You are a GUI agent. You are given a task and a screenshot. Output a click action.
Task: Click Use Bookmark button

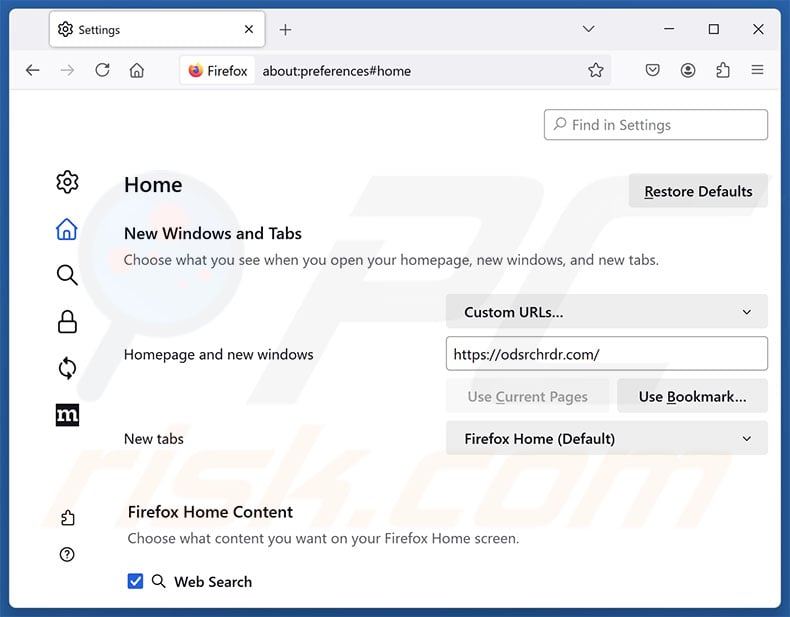(692, 396)
